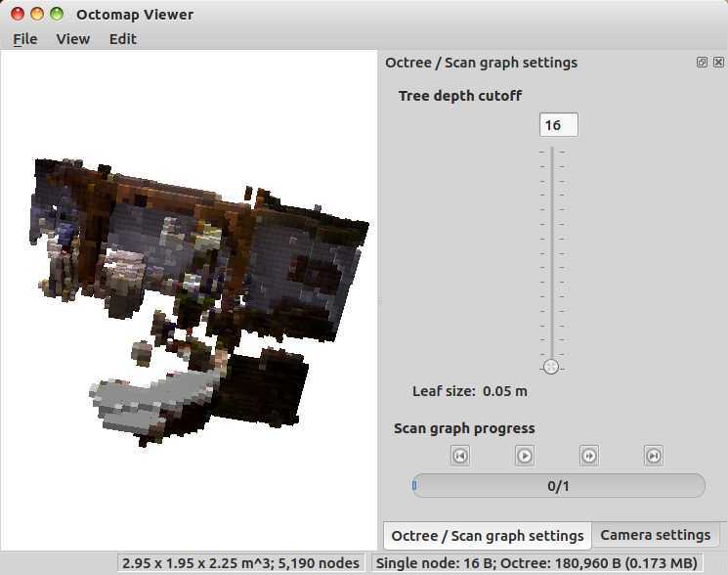The image size is (728, 575).
Task: Switch to the Camera settings tab
Action: (x=655, y=535)
